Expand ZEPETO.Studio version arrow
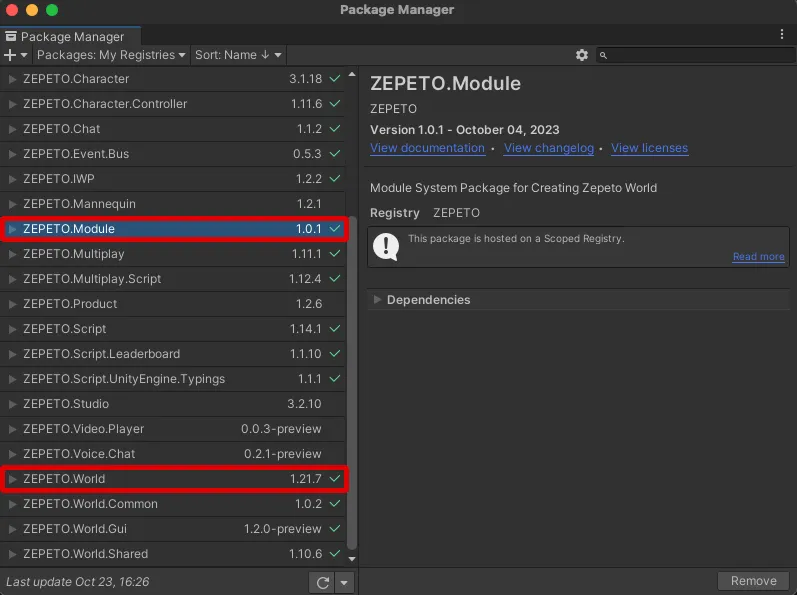 click(x=13, y=404)
